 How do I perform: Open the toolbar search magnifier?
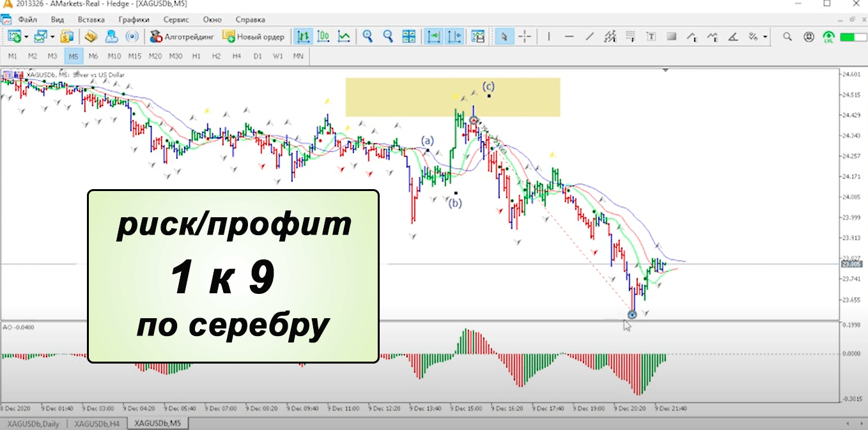point(787,36)
